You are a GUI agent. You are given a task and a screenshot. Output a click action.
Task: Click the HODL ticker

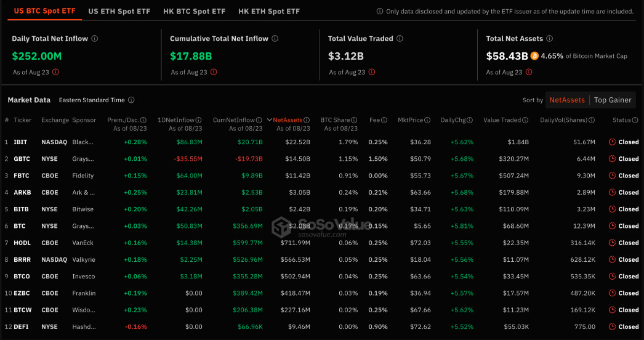tap(22, 243)
